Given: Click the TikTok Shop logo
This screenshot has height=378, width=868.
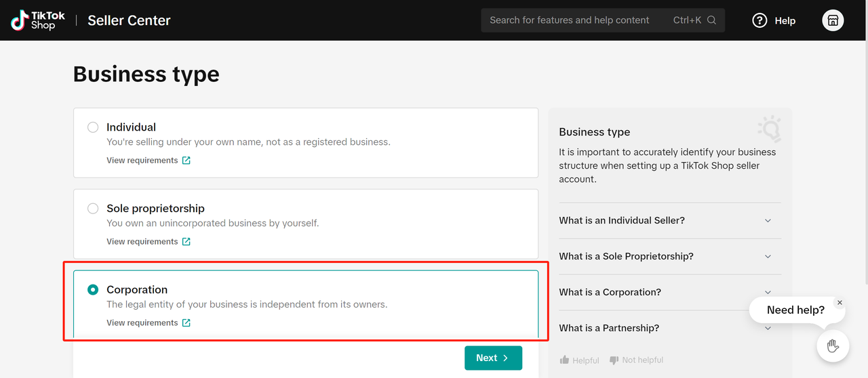Looking at the screenshot, I should point(38,20).
